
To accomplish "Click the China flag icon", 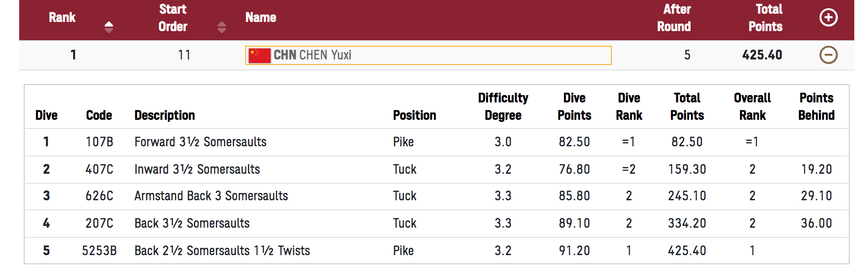I will [x=259, y=55].
